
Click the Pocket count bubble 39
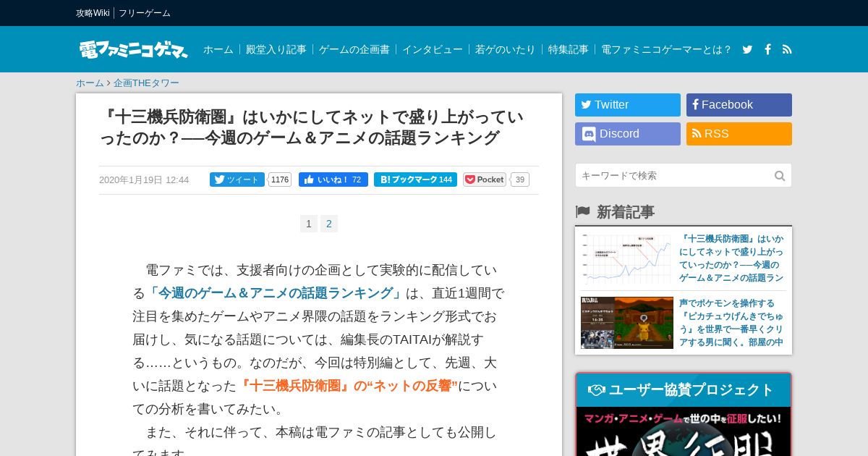coord(520,180)
